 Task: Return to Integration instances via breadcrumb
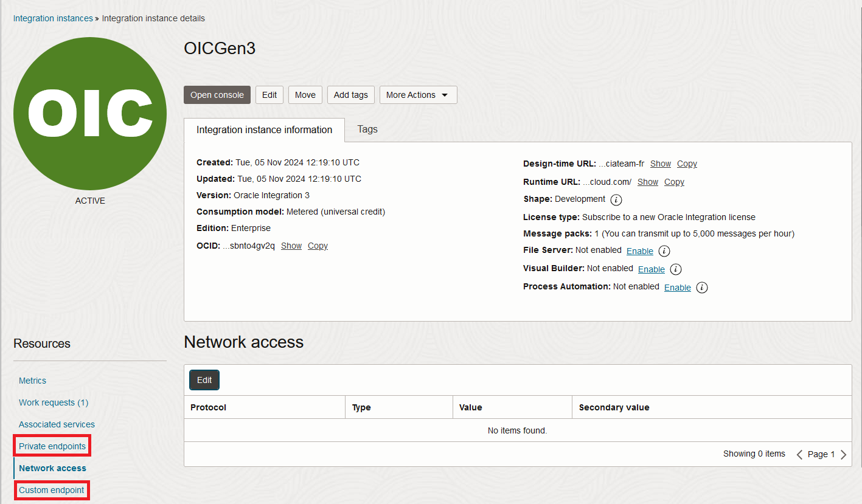point(53,18)
